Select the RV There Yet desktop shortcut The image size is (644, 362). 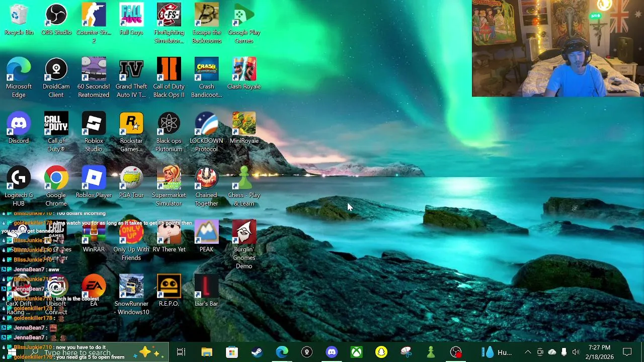(169, 237)
